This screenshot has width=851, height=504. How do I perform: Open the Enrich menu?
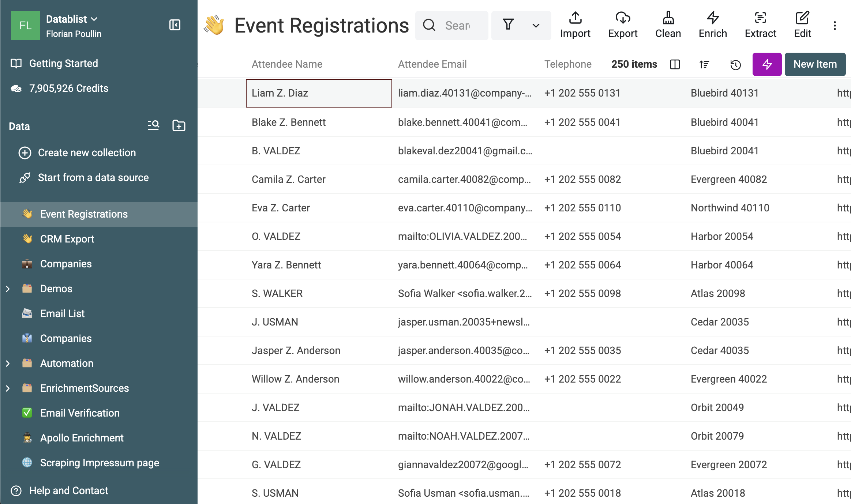coord(713,25)
